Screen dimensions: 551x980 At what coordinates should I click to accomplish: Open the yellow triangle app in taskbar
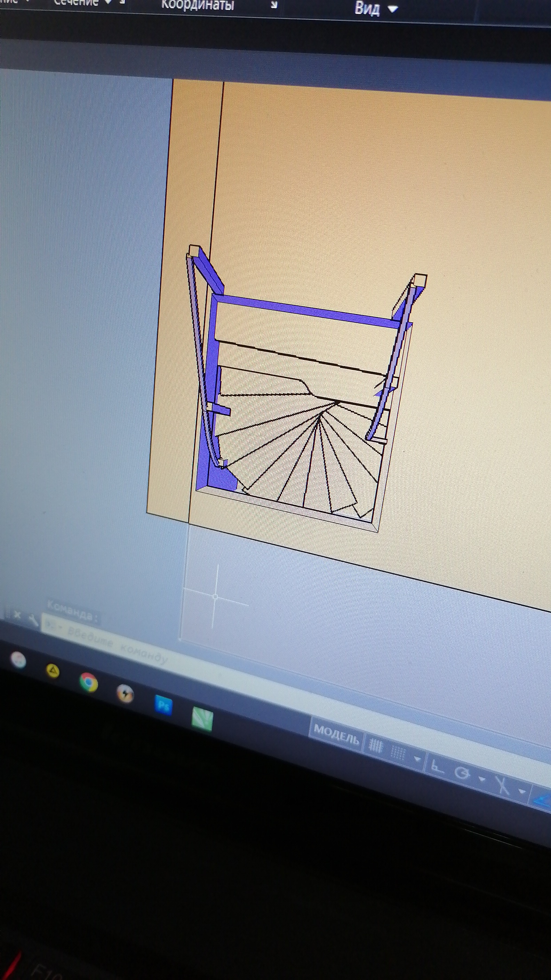[53, 671]
